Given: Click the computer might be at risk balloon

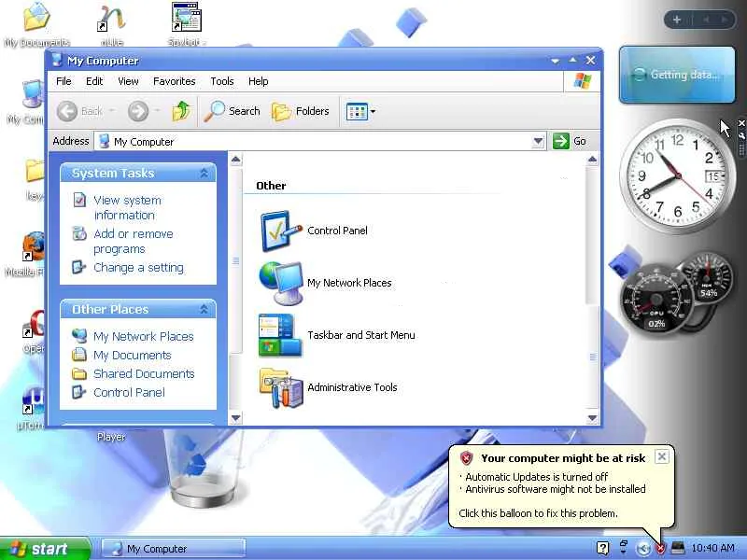Looking at the screenshot, I should (561, 486).
